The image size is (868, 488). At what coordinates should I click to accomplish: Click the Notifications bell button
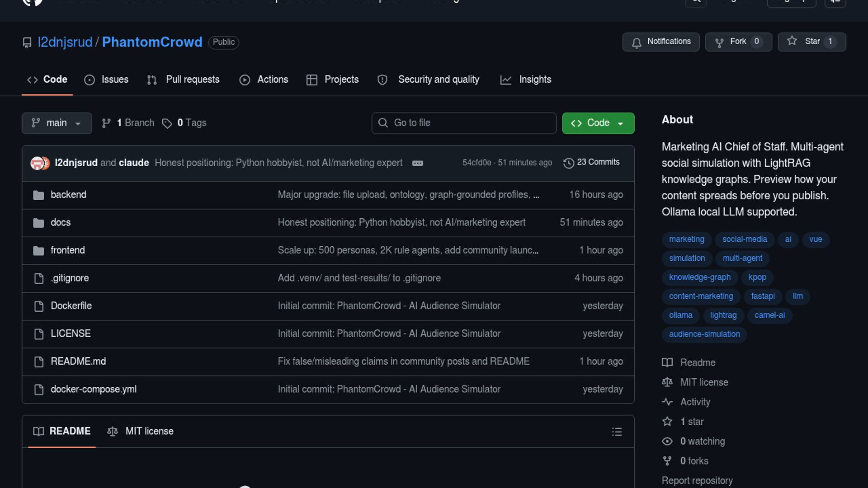(660, 42)
